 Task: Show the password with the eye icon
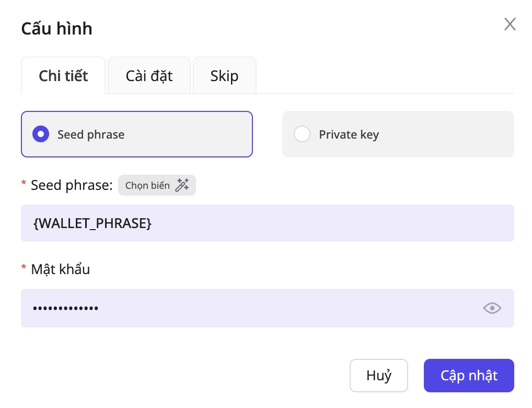click(492, 308)
